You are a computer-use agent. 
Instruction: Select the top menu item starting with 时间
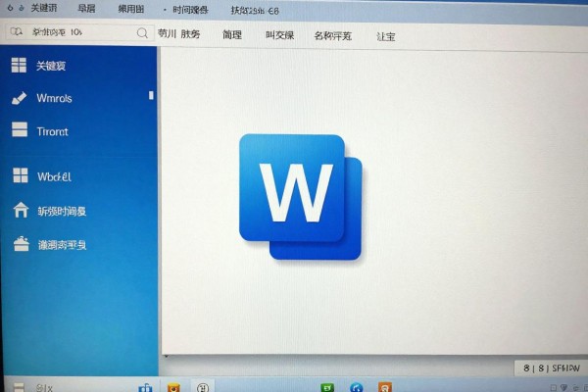pos(190,10)
